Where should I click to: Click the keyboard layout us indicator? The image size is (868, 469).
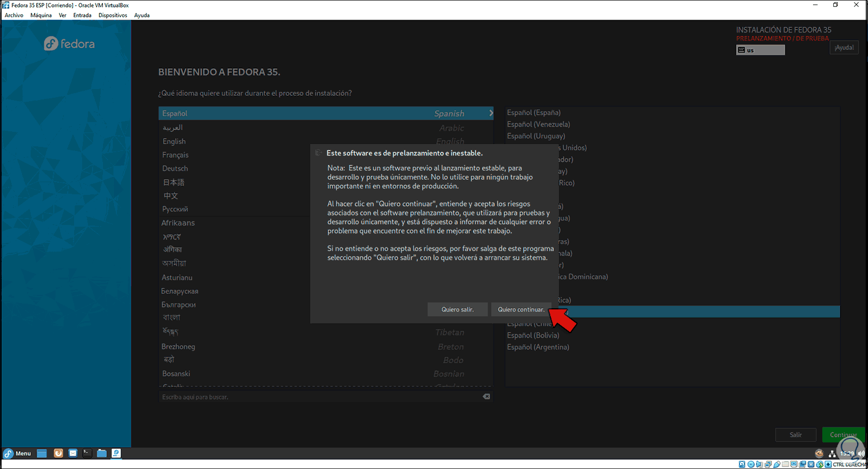pyautogui.click(x=760, y=50)
